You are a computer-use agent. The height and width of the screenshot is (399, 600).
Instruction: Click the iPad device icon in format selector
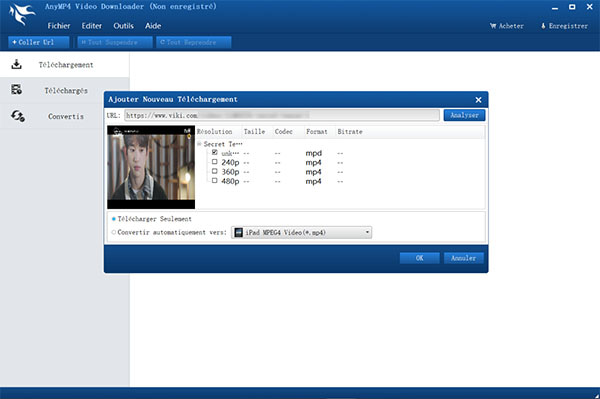pos(238,233)
